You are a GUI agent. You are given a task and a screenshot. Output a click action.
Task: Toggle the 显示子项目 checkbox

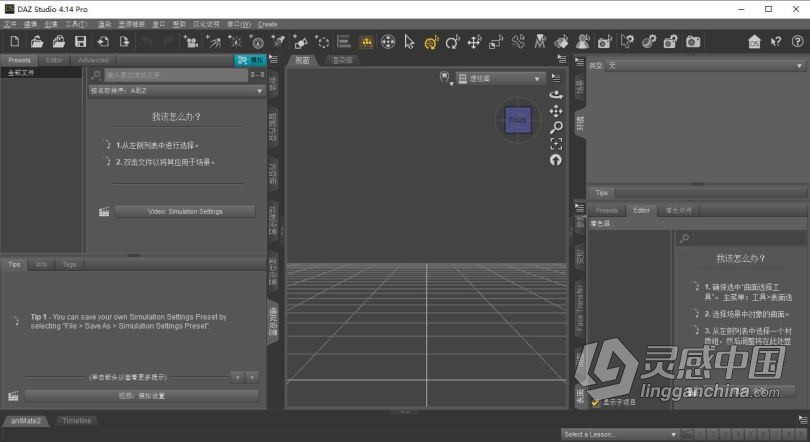595,402
